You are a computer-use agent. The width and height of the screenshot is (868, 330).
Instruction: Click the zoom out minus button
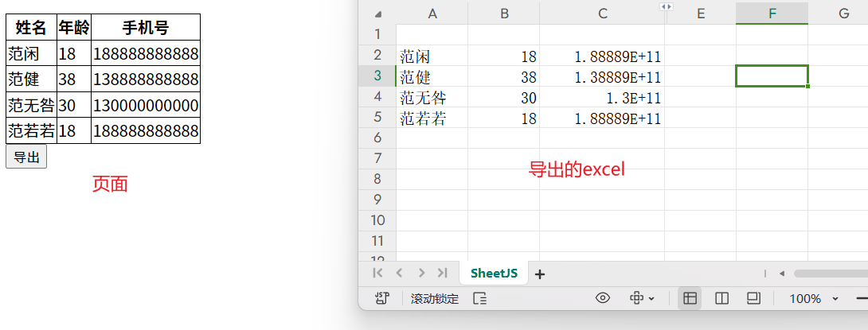[x=862, y=298]
